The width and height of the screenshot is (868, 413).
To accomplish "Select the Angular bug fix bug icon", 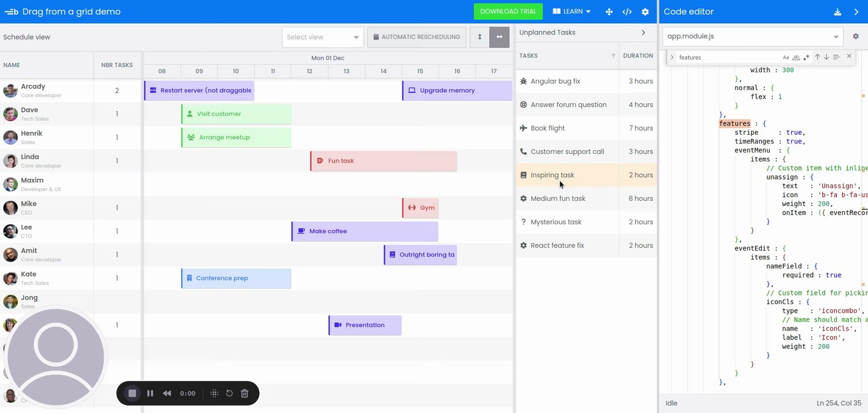I will tap(523, 81).
